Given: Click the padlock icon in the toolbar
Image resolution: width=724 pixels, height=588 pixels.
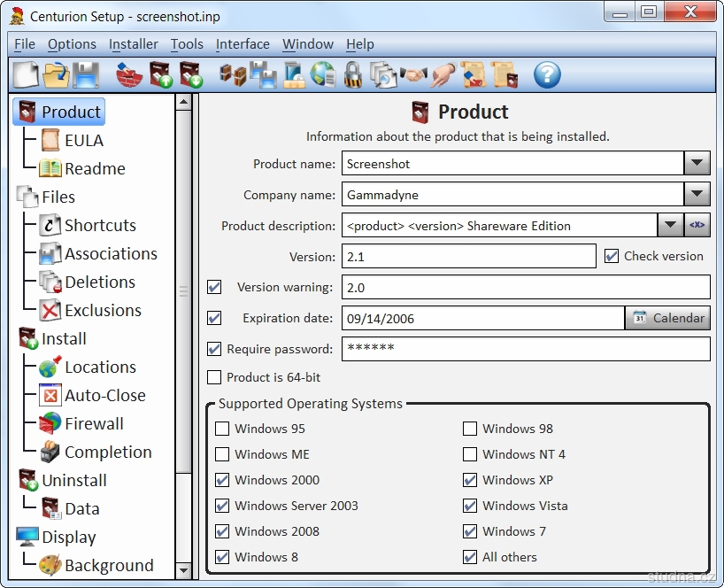Looking at the screenshot, I should pyautogui.click(x=353, y=74).
